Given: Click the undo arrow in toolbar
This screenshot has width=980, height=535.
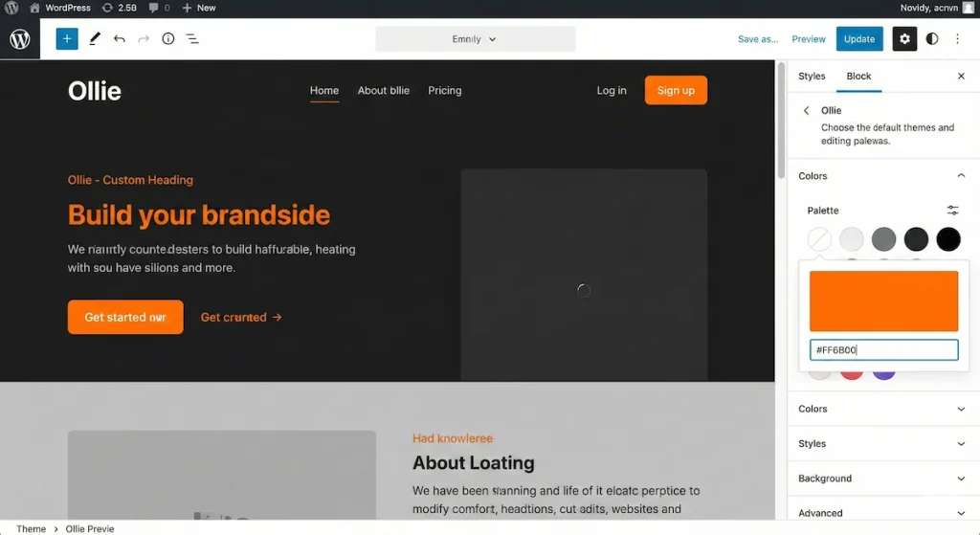Looking at the screenshot, I should (x=120, y=39).
